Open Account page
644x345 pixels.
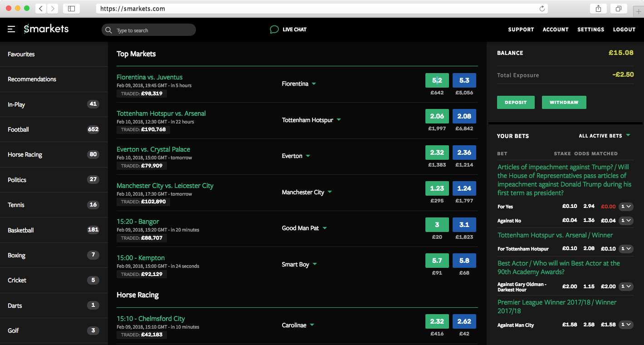[556, 30]
